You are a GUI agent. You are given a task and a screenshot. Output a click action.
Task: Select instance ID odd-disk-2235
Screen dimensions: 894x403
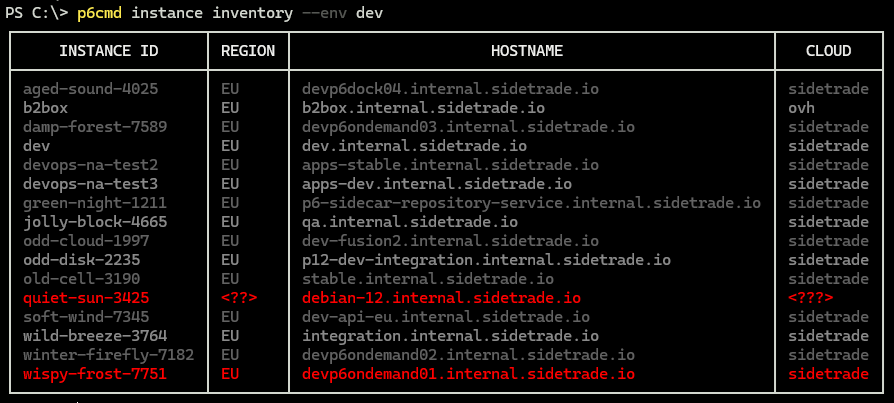coord(82,260)
